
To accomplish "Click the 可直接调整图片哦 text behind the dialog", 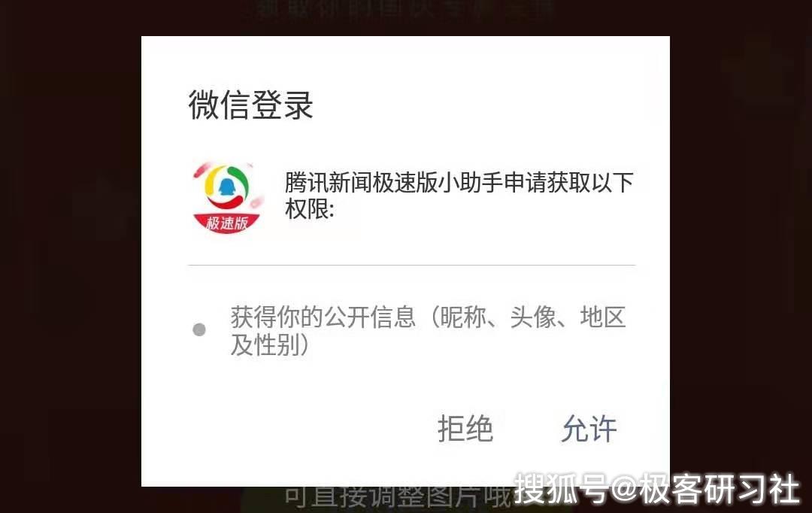I will tap(398, 497).
